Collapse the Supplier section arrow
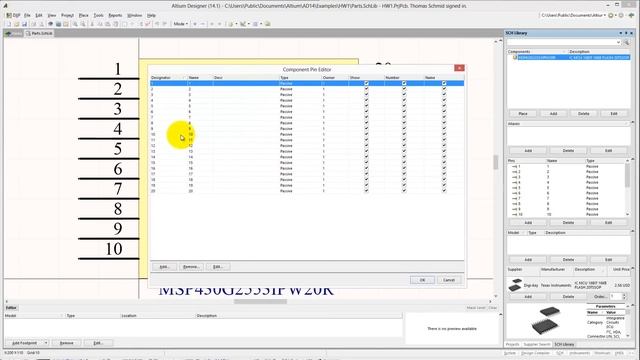This screenshot has width=640, height=360. pyautogui.click(x=633, y=269)
